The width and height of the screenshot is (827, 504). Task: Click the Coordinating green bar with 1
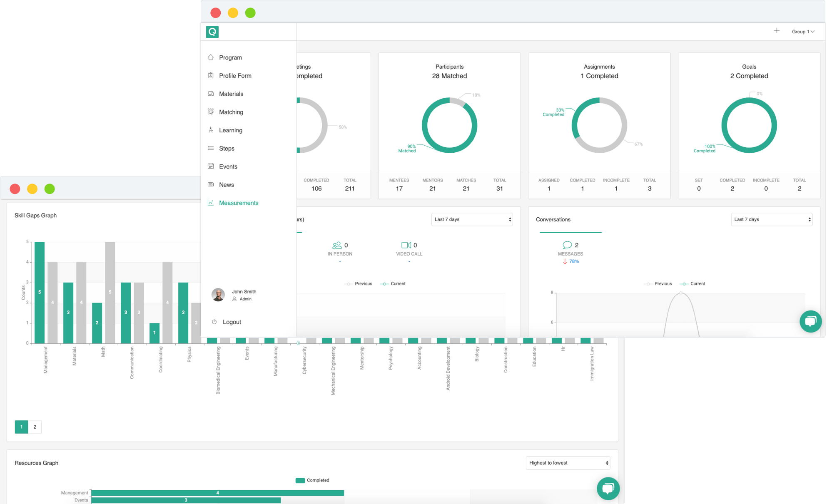[x=154, y=333]
